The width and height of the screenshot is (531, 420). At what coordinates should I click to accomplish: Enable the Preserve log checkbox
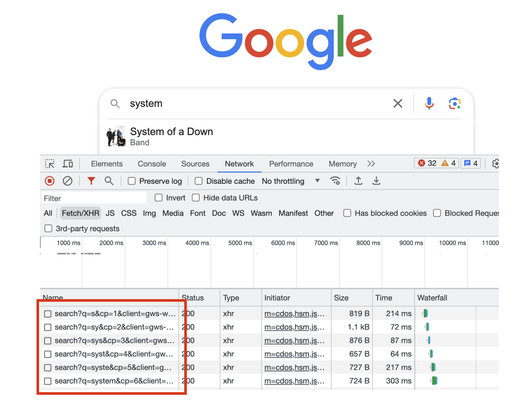(132, 181)
